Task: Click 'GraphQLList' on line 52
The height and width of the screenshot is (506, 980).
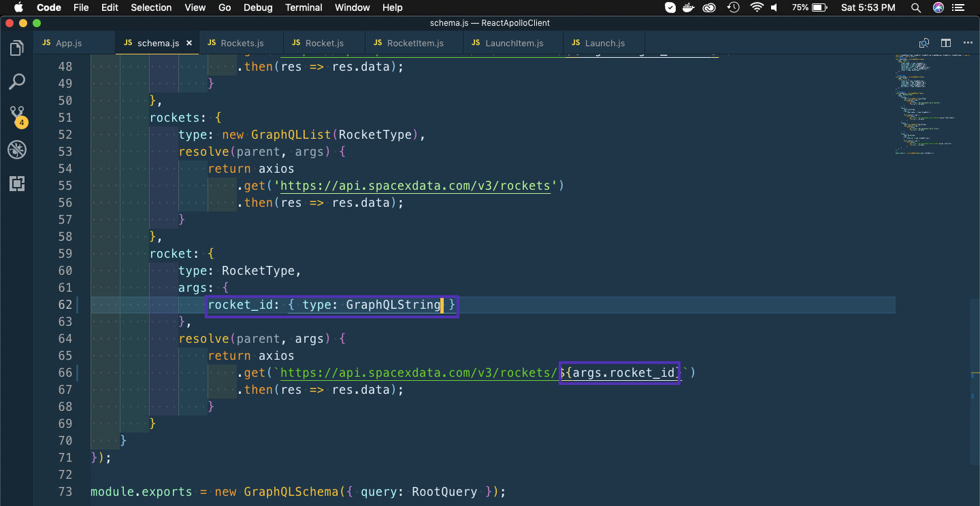Action: pos(291,135)
